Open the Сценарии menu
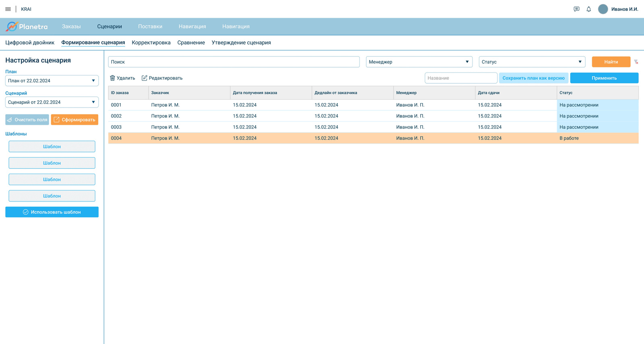 (x=109, y=27)
